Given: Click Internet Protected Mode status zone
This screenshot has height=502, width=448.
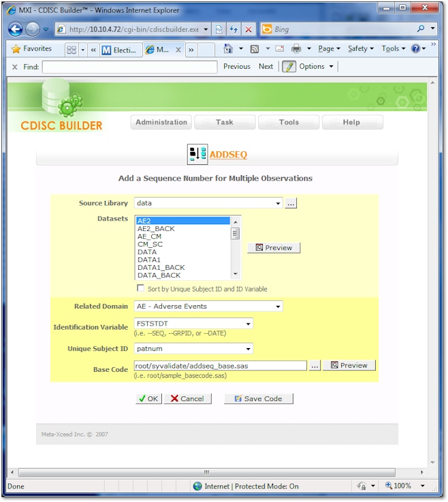Looking at the screenshot, I should pos(246,487).
